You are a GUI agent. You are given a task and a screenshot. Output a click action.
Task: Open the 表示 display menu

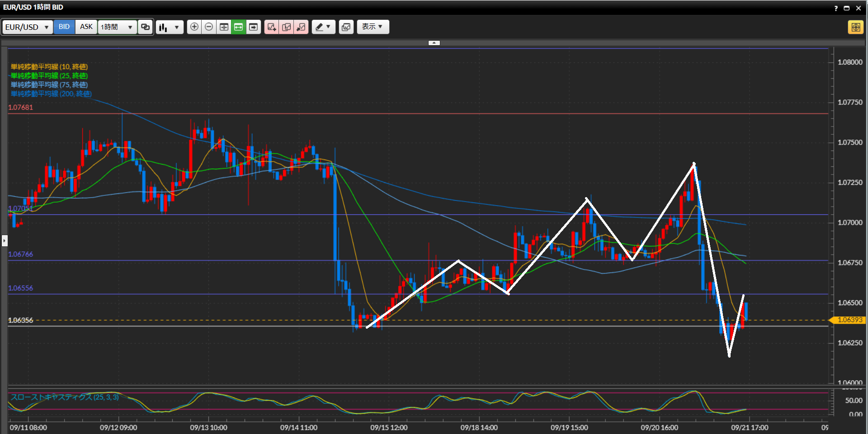coord(373,27)
